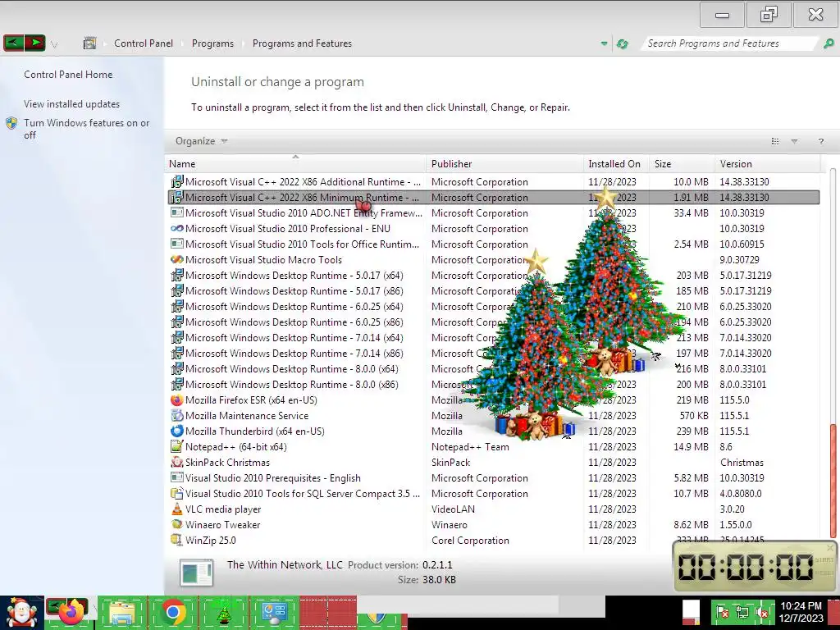This screenshot has height=630, width=840.
Task: Change view with the view icon
Action: point(775,141)
